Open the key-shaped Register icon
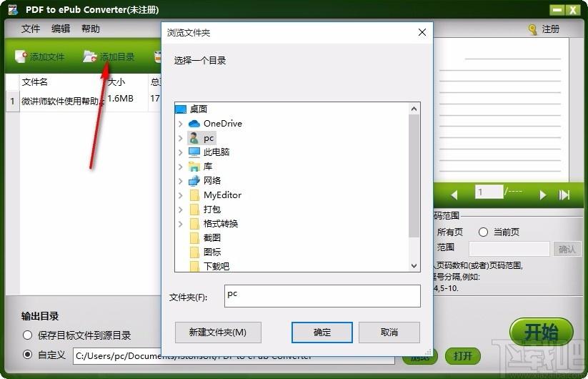 pyautogui.click(x=532, y=29)
